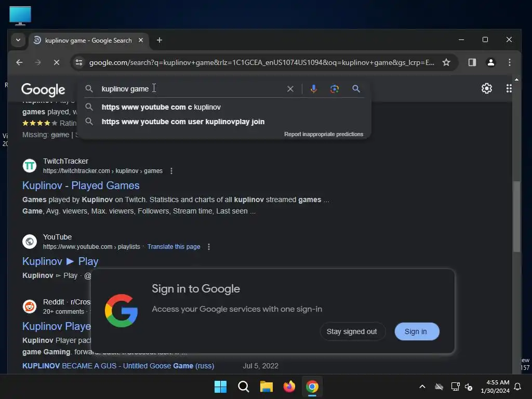Click OneDrive cloud tray icon
532x399 pixels.
pos(439,387)
